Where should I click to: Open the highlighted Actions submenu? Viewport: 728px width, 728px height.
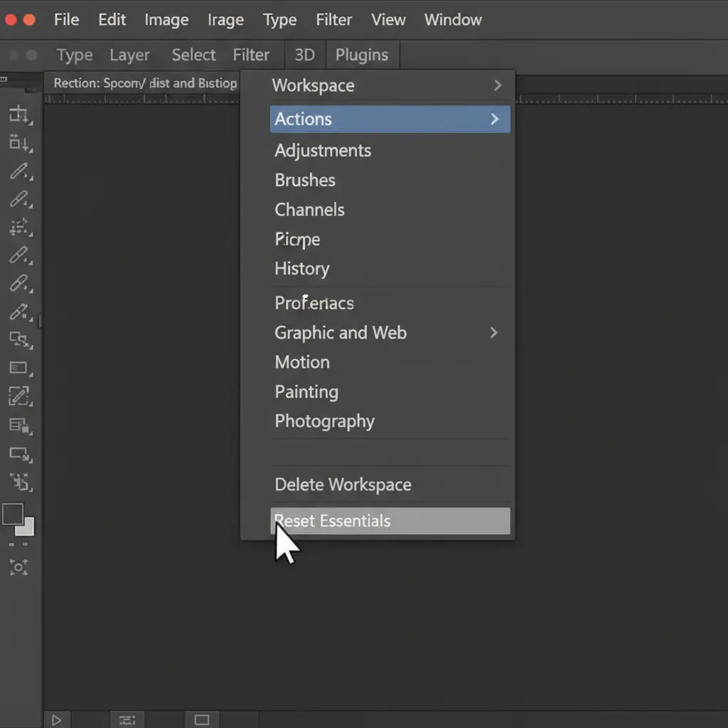click(390, 119)
